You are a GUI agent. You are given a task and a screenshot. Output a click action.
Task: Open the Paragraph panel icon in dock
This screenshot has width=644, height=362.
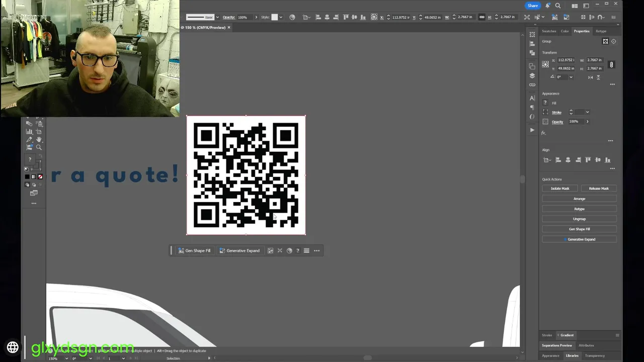point(532,107)
